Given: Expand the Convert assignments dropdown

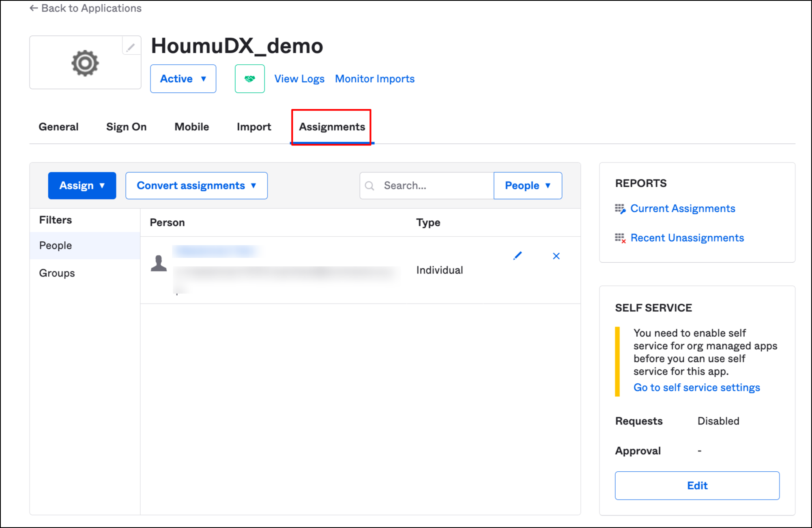Looking at the screenshot, I should click(x=197, y=186).
